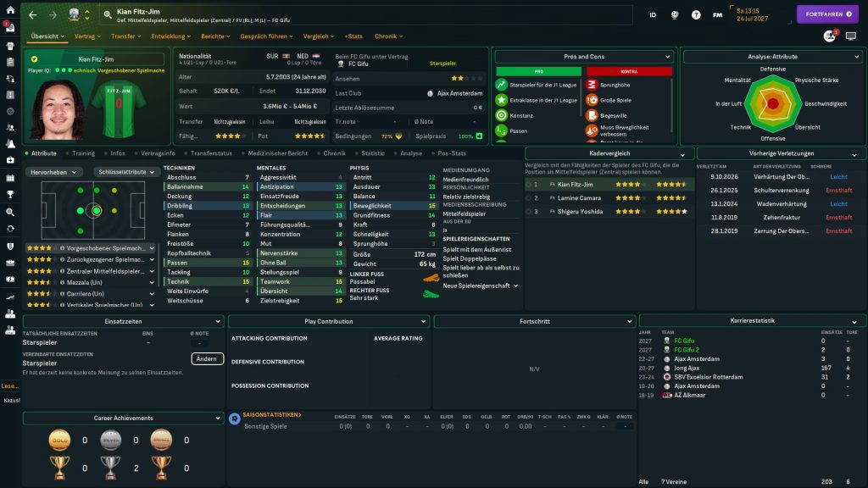This screenshot has height=488, width=868.
Task: Open the Entwicklung menu
Action: coord(171,36)
